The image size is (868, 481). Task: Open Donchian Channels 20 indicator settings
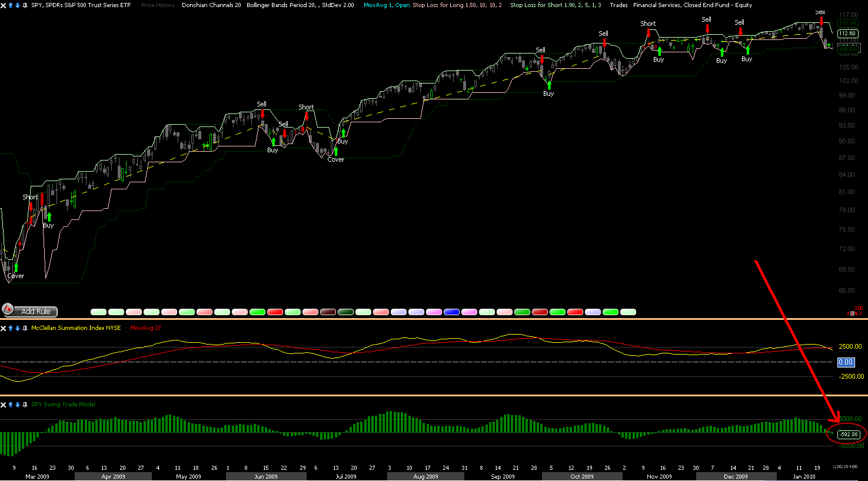point(211,5)
